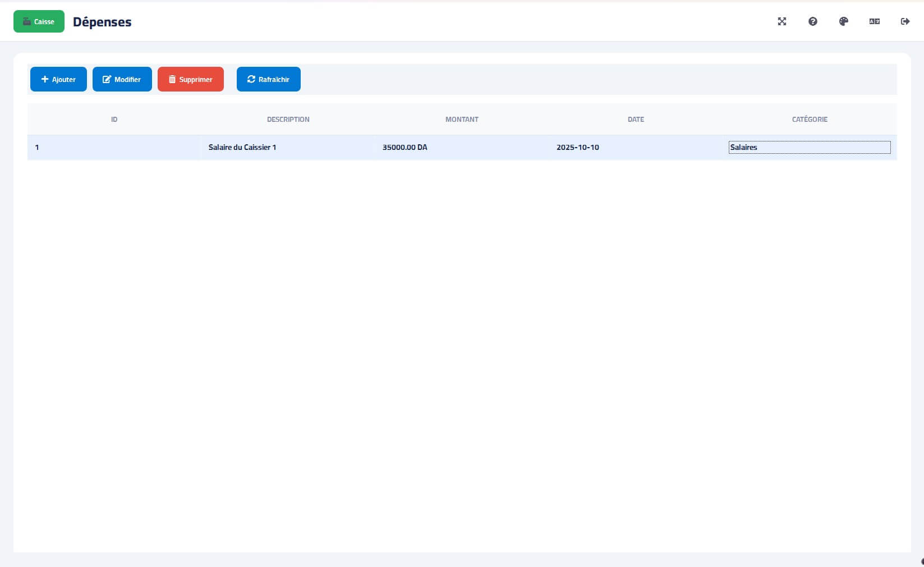Viewport: 924px width, 567px height.
Task: Click Ajouter to add a new expense
Action: [x=58, y=79]
